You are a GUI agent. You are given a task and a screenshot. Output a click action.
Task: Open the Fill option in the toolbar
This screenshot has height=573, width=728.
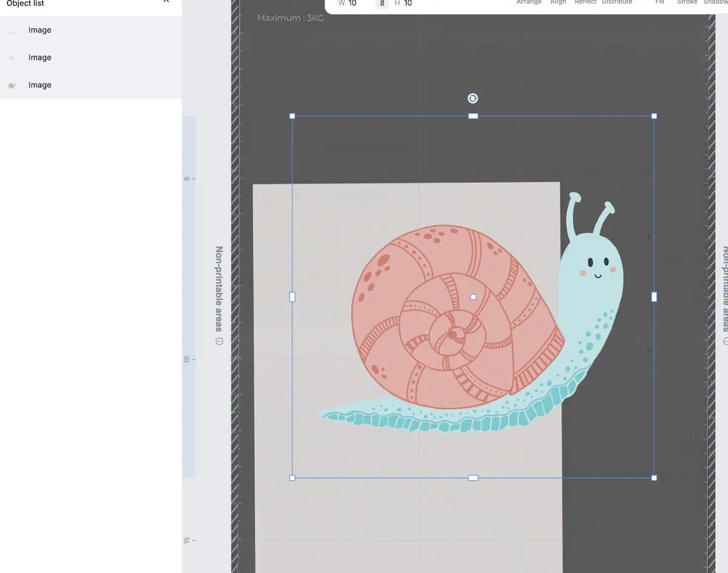click(x=660, y=2)
